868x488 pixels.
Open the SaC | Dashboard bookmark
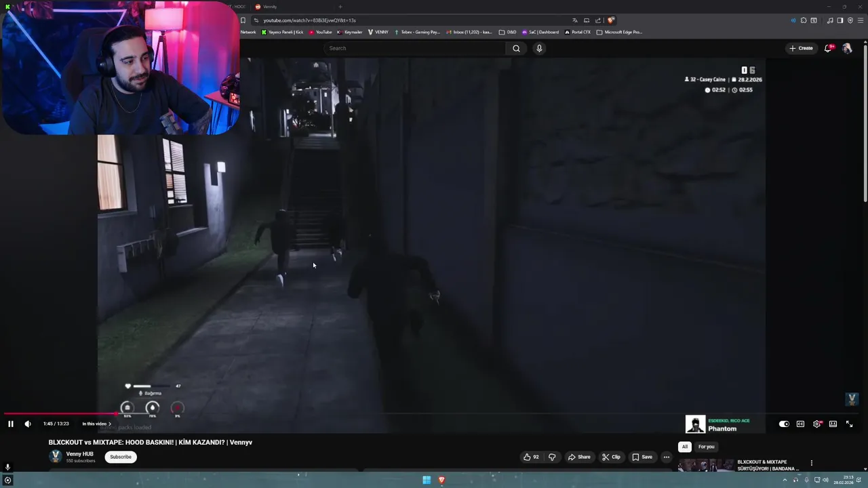pos(540,32)
